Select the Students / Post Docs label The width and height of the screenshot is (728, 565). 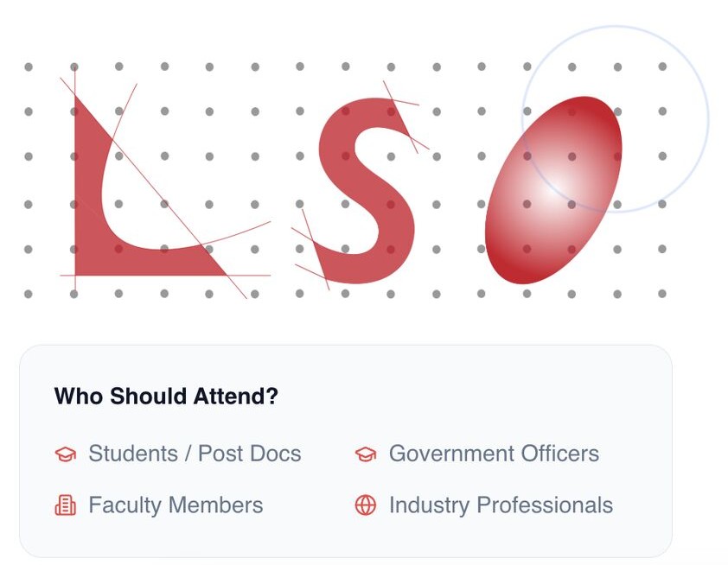195,454
